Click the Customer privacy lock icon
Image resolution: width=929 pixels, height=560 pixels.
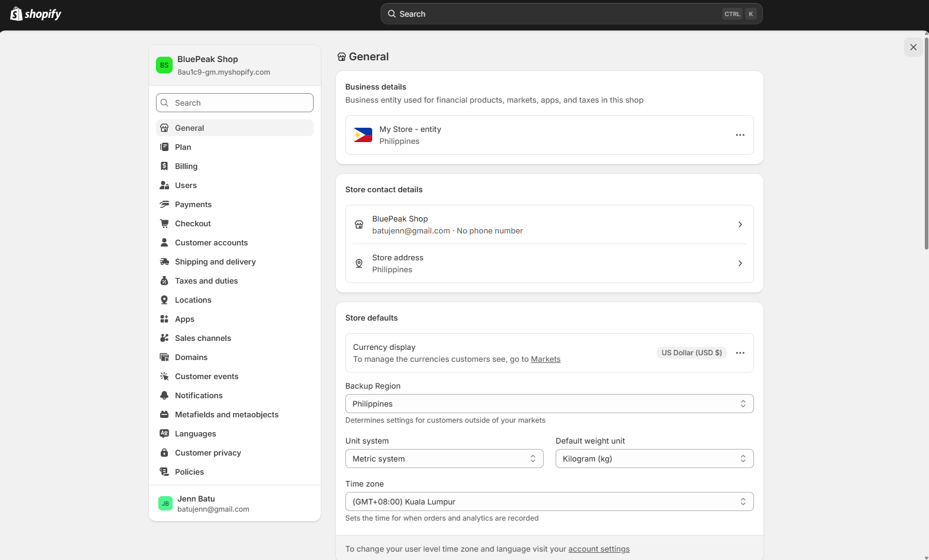164,453
